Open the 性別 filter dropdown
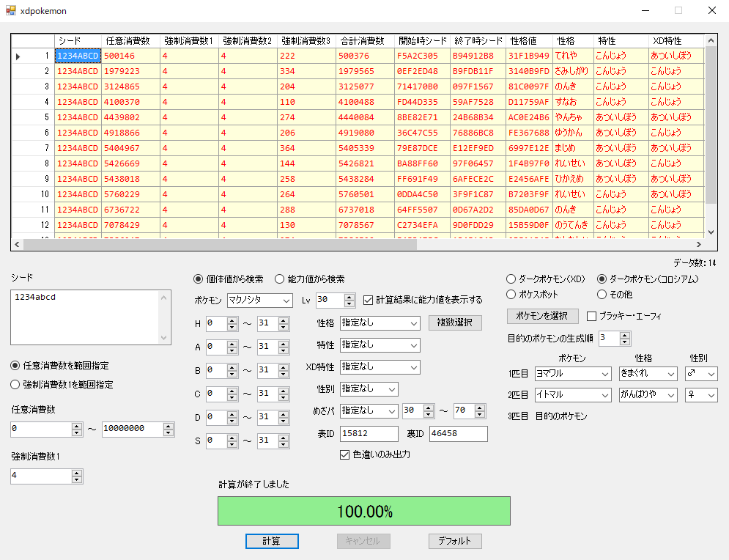The image size is (729, 560). 369,388
